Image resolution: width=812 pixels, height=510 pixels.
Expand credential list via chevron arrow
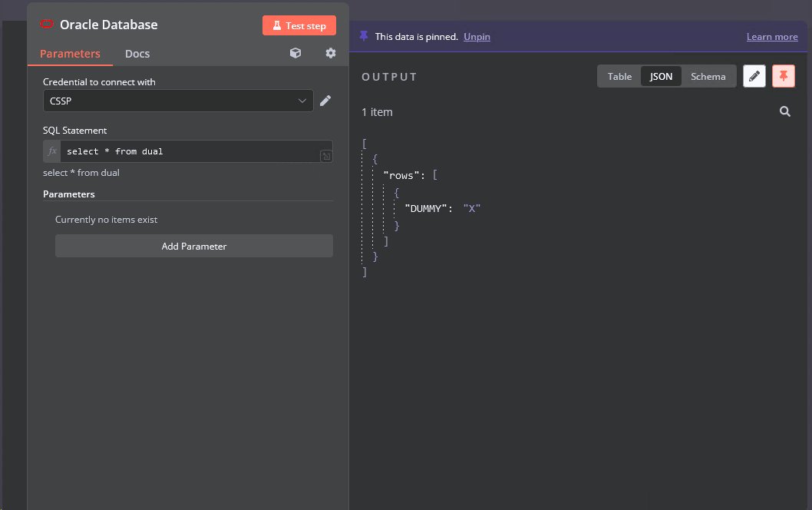click(302, 101)
